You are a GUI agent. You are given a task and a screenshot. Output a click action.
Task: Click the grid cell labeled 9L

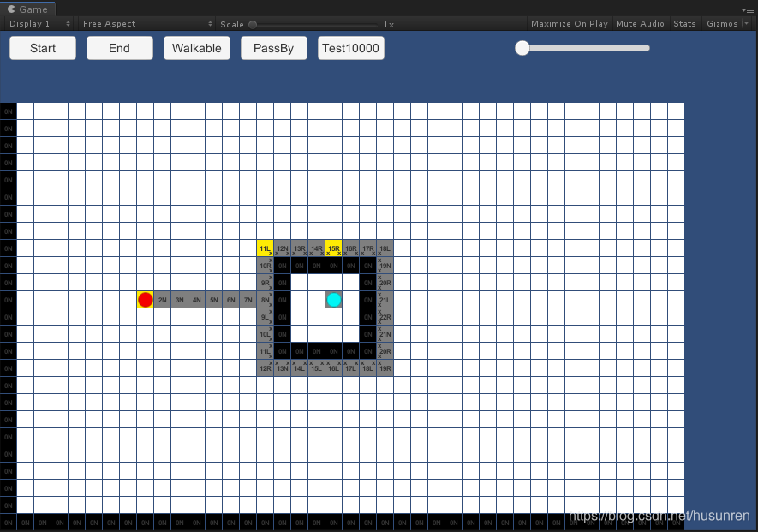click(266, 317)
